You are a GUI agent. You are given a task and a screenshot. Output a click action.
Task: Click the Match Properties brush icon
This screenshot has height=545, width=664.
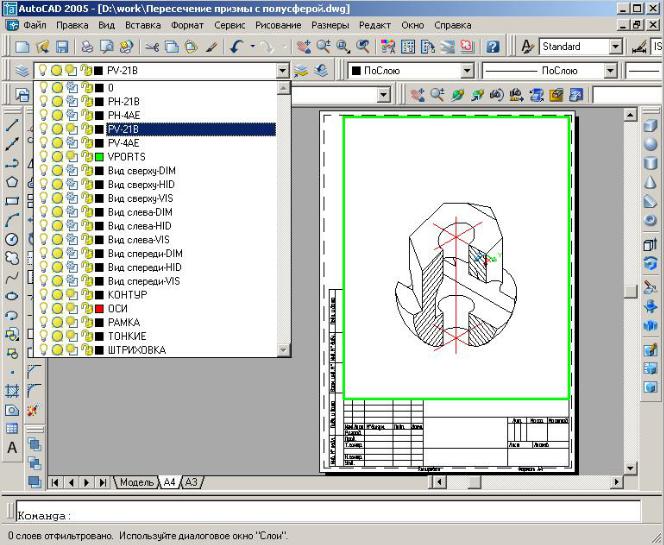(212, 46)
